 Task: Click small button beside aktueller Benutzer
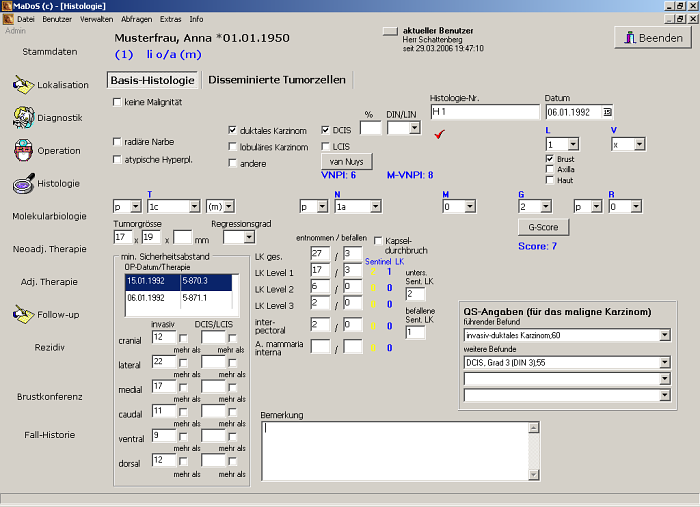pos(390,31)
